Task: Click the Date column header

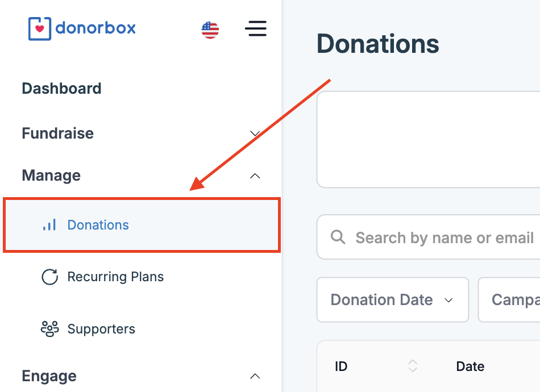Action: click(470, 366)
